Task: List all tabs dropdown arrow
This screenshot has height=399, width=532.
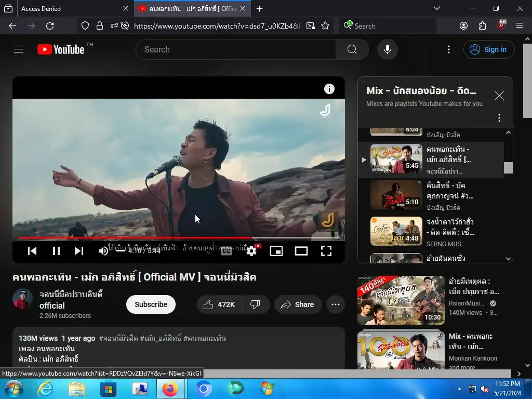Action: click(x=437, y=8)
